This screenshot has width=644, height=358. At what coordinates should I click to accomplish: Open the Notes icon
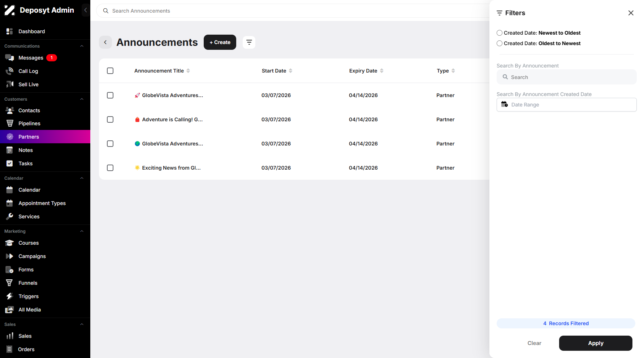tap(10, 150)
